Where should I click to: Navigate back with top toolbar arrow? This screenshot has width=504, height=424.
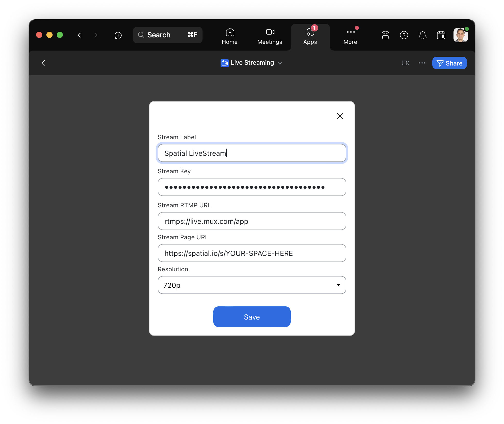tap(80, 35)
